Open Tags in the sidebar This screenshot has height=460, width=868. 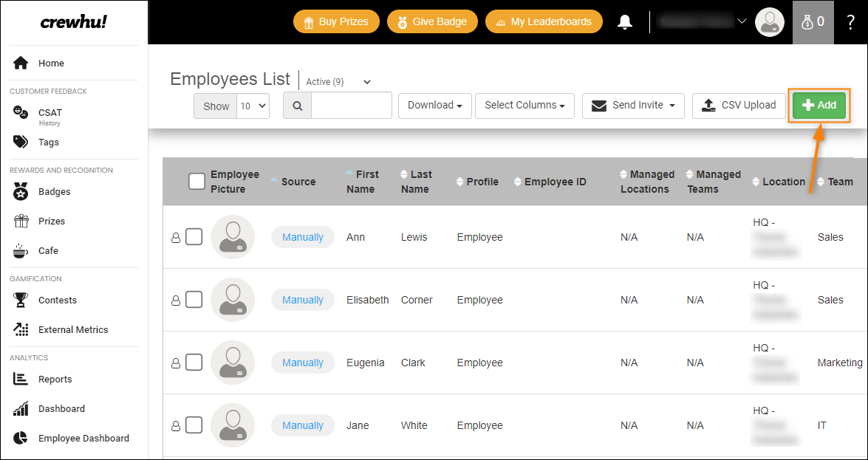[x=48, y=143]
